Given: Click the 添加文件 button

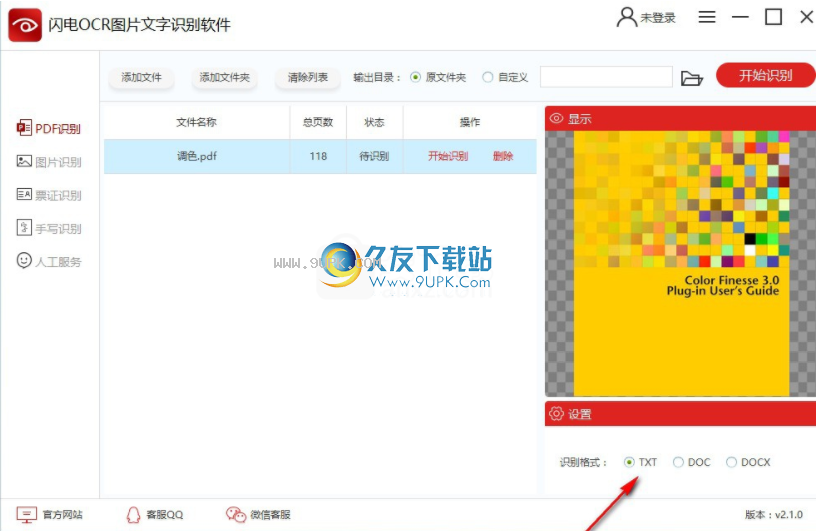Looking at the screenshot, I should pos(142,78).
